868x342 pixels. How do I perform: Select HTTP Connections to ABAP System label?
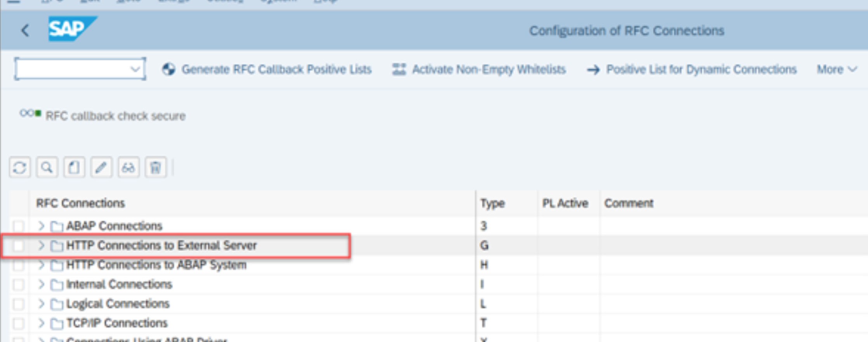156,265
